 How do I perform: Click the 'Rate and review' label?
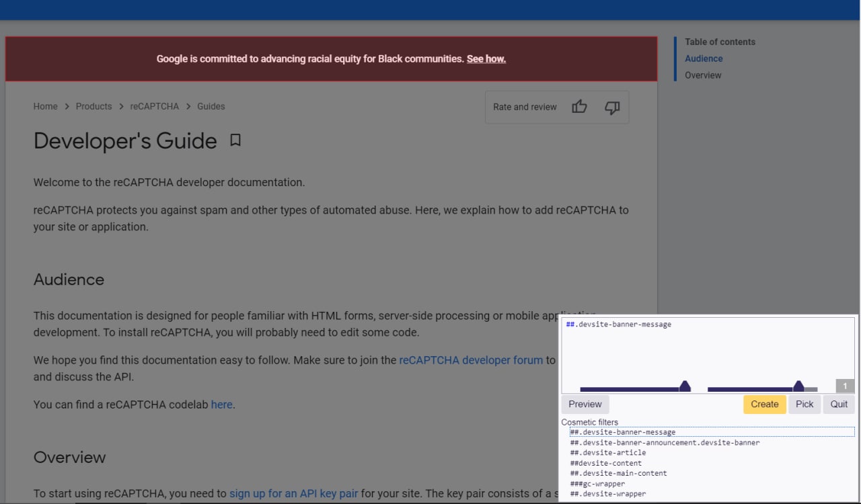click(525, 107)
